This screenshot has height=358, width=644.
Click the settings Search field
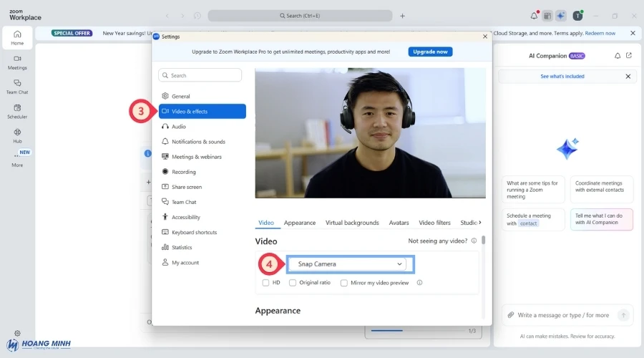tap(200, 75)
